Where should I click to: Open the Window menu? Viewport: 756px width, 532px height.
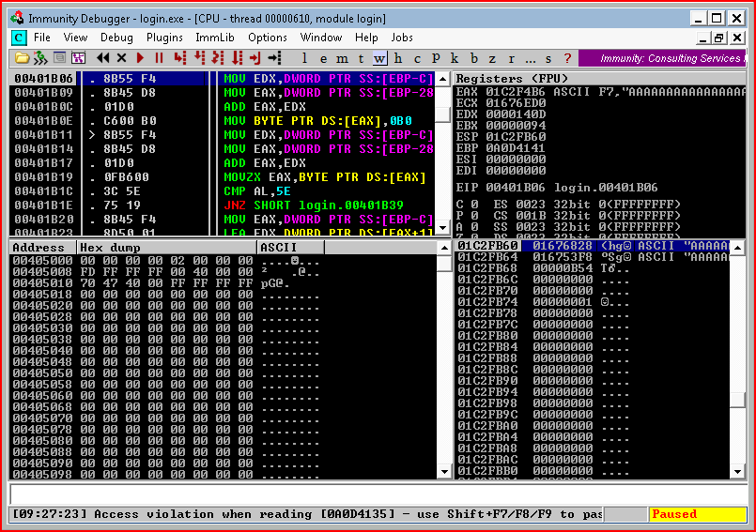[x=321, y=38]
